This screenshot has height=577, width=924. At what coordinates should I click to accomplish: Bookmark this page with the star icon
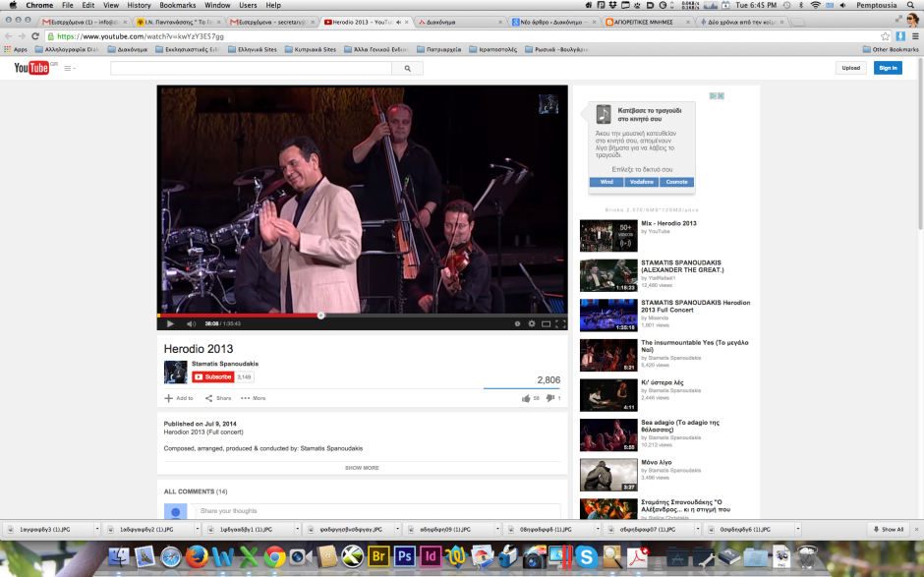point(886,35)
